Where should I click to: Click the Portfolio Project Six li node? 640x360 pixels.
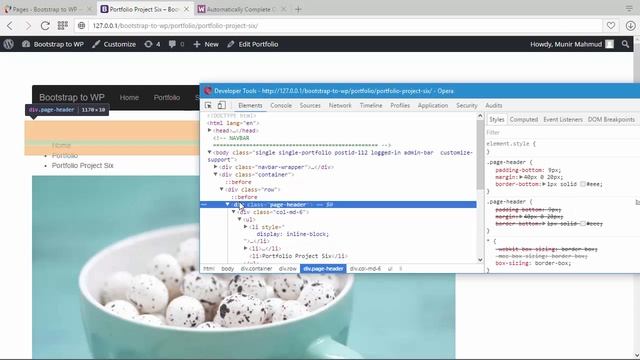pos(298,256)
